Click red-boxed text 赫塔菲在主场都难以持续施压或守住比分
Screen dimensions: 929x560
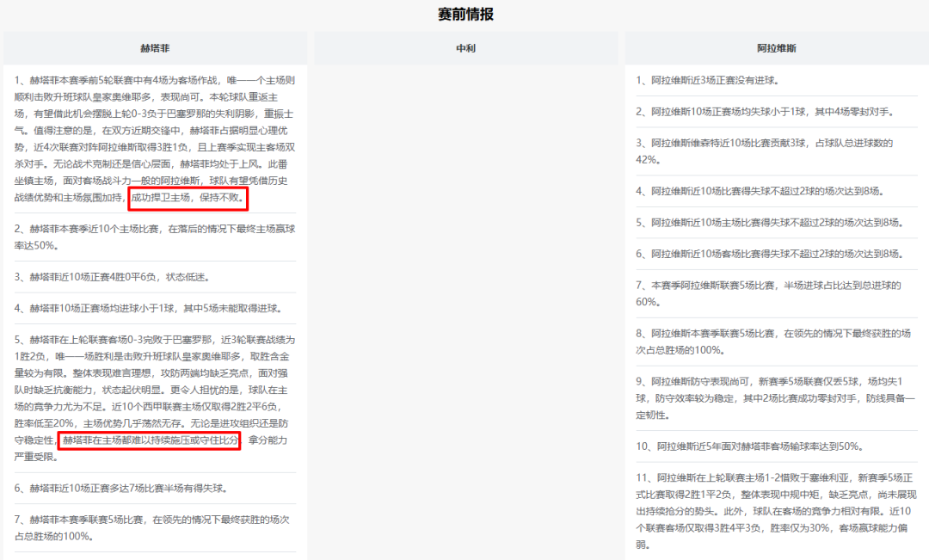pos(150,440)
